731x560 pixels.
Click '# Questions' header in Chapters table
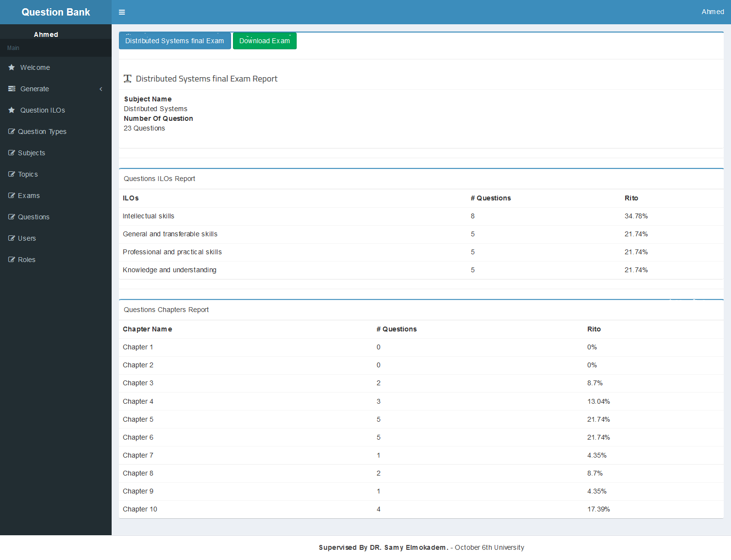pyautogui.click(x=397, y=329)
